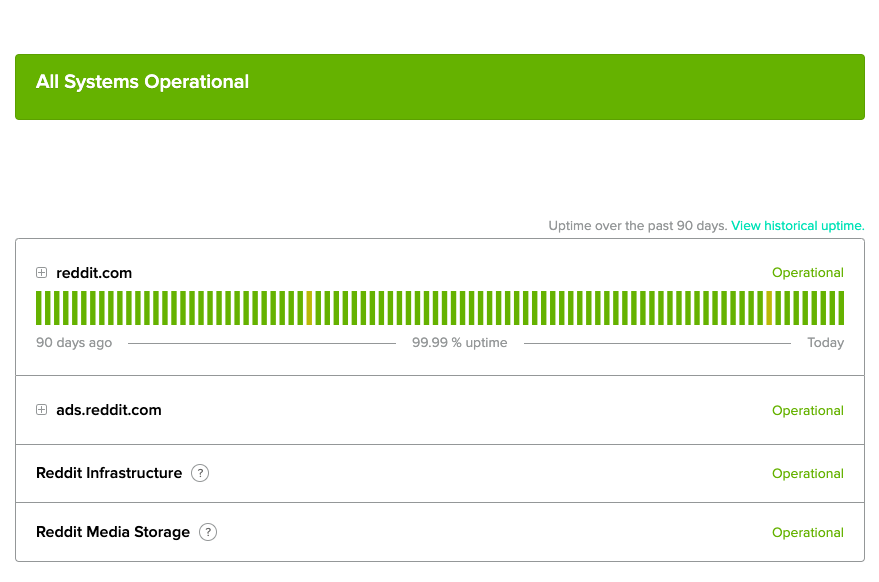
Task: Click Reddit Infrastructure's Operational status text
Action: pyautogui.click(x=807, y=474)
